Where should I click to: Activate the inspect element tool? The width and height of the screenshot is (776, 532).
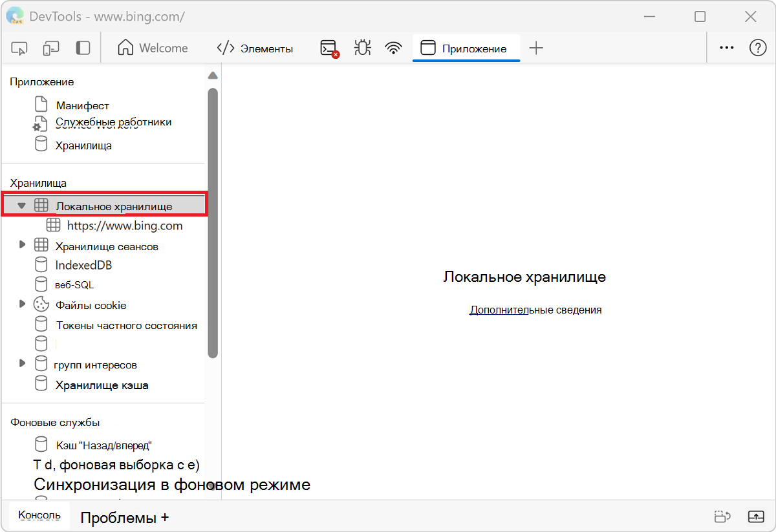pyautogui.click(x=19, y=47)
